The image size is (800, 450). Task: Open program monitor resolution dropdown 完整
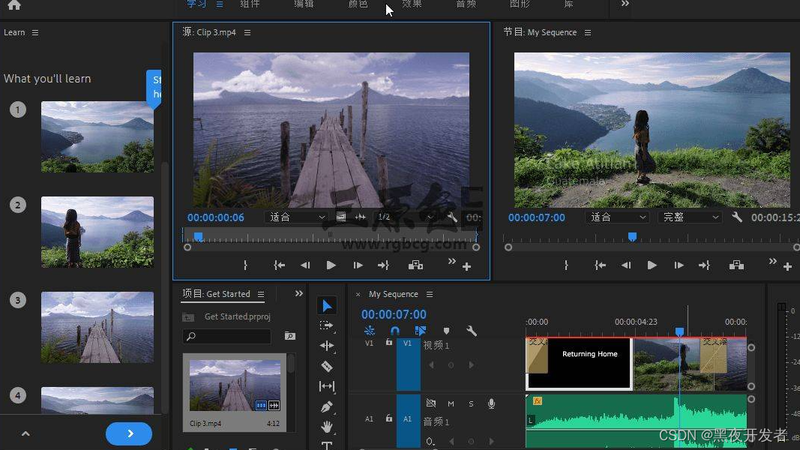[x=690, y=217]
